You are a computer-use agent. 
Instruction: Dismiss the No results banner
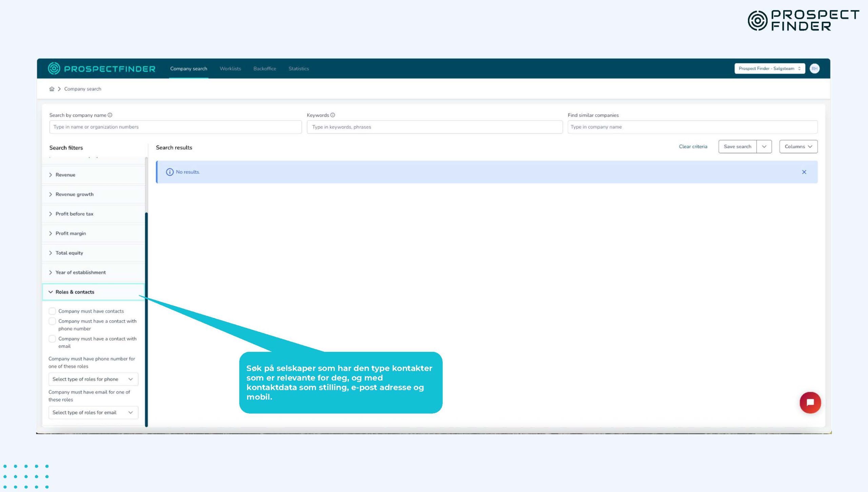804,172
